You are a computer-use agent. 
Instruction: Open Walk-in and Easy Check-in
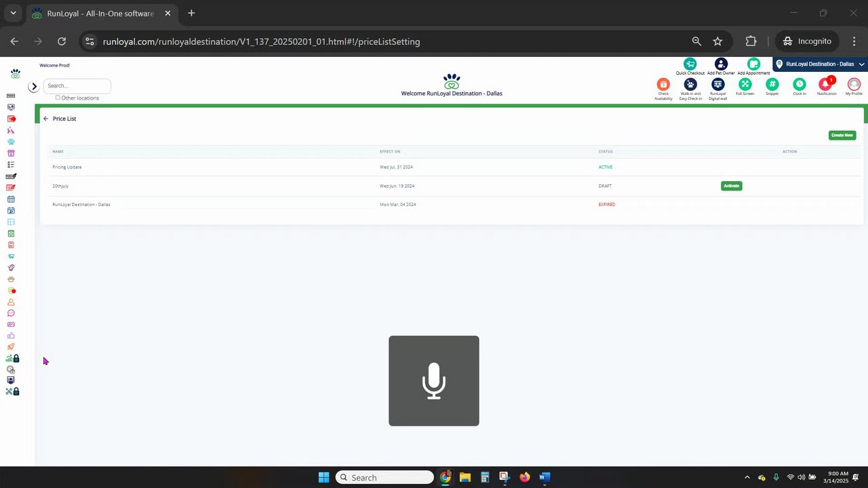690,84
